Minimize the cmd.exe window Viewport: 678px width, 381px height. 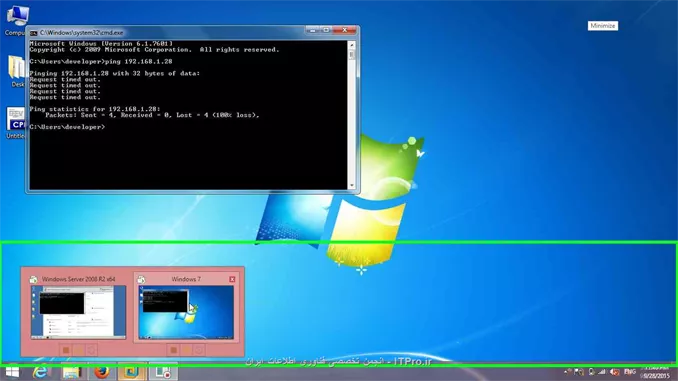coord(312,30)
